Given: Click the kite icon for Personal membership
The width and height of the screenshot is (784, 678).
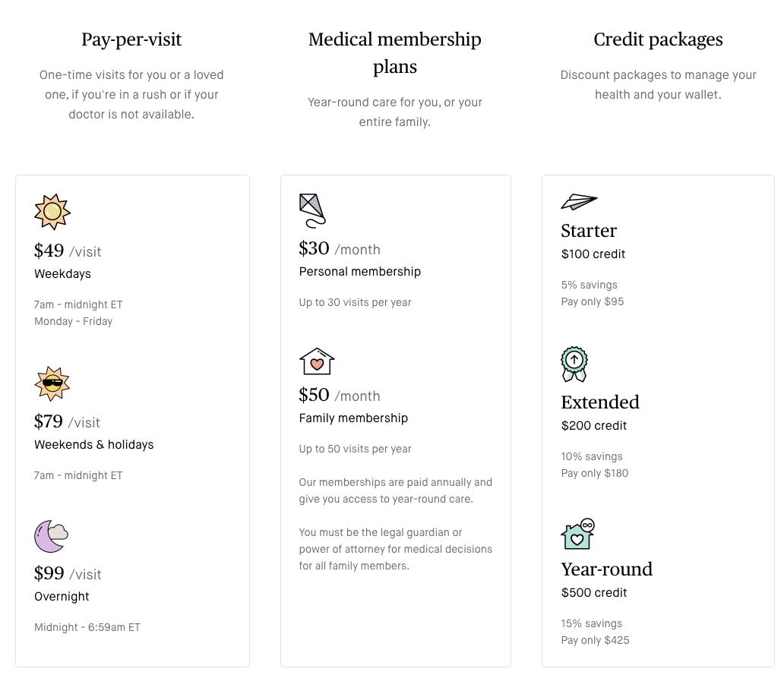Looking at the screenshot, I should (x=312, y=210).
